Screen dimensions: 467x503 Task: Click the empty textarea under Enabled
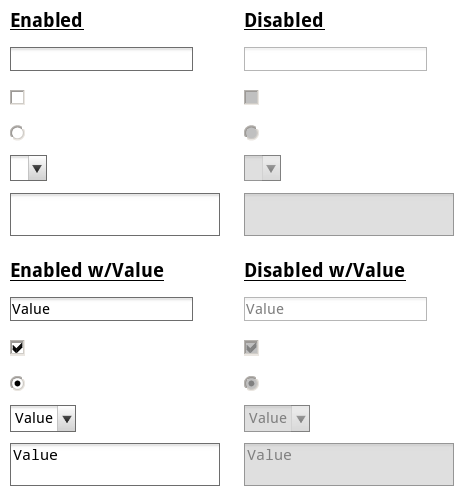(115, 214)
